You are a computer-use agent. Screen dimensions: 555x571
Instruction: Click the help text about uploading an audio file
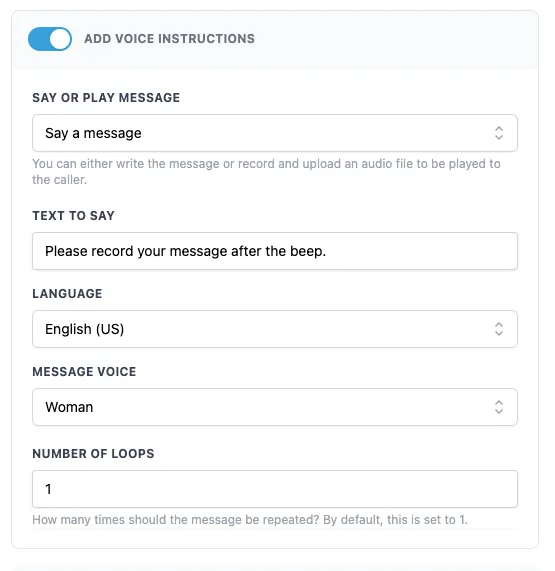point(266,172)
